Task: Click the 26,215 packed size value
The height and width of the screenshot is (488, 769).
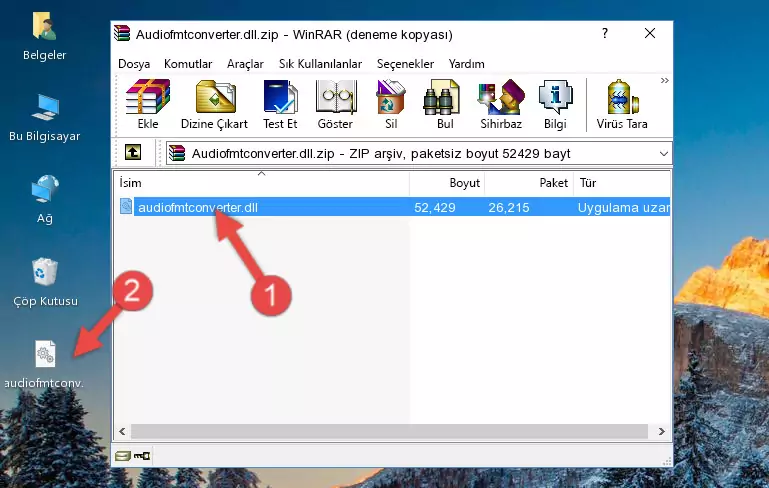Action: (x=509, y=207)
